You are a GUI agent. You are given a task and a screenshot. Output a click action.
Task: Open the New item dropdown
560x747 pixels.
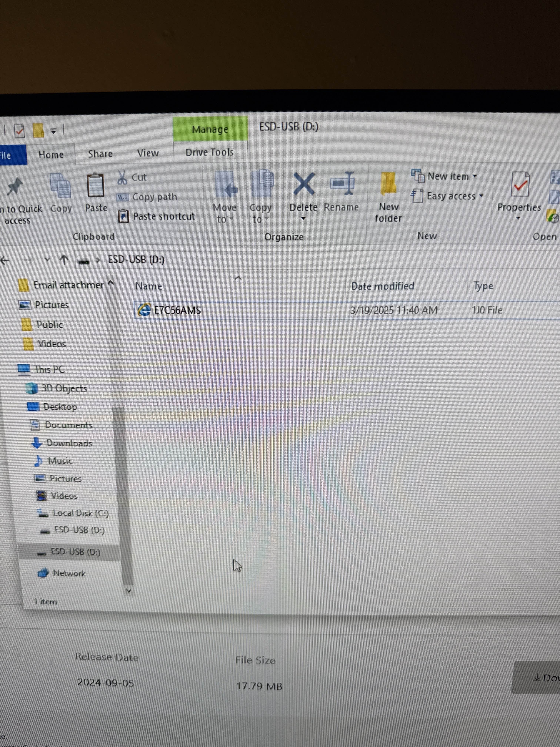pyautogui.click(x=444, y=176)
